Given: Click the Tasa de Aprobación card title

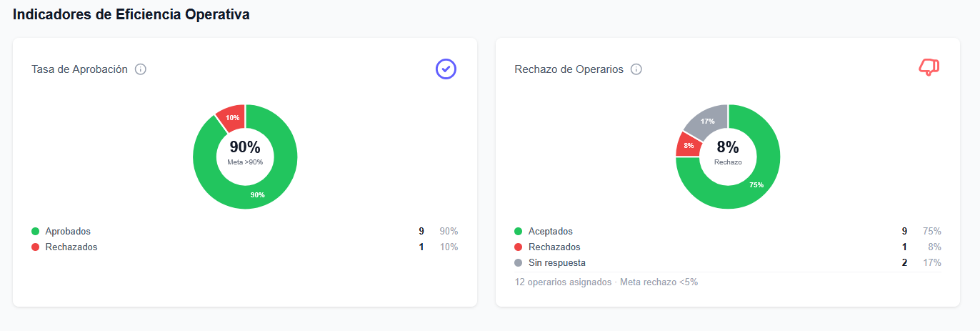Looking at the screenshot, I should [80, 69].
